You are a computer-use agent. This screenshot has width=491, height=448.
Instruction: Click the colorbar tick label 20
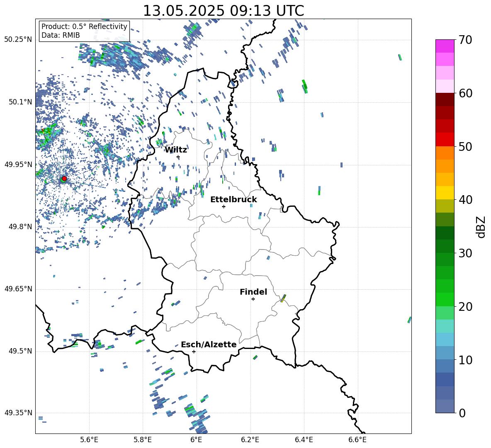[x=465, y=306]
